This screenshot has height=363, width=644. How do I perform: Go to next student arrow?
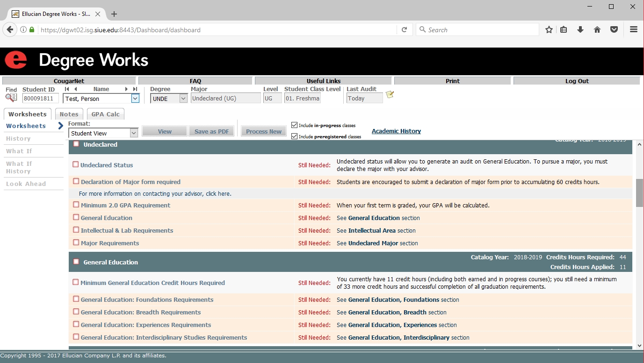[x=126, y=89]
